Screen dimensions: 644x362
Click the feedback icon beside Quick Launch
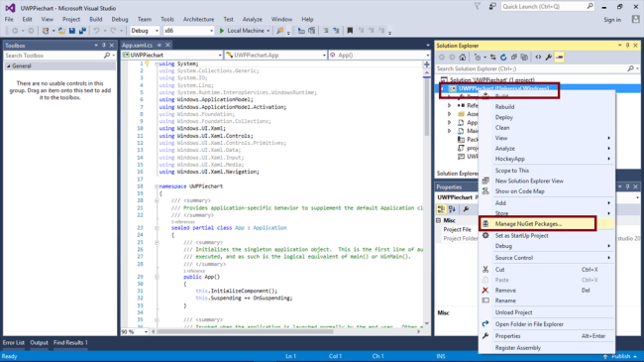(492, 7)
